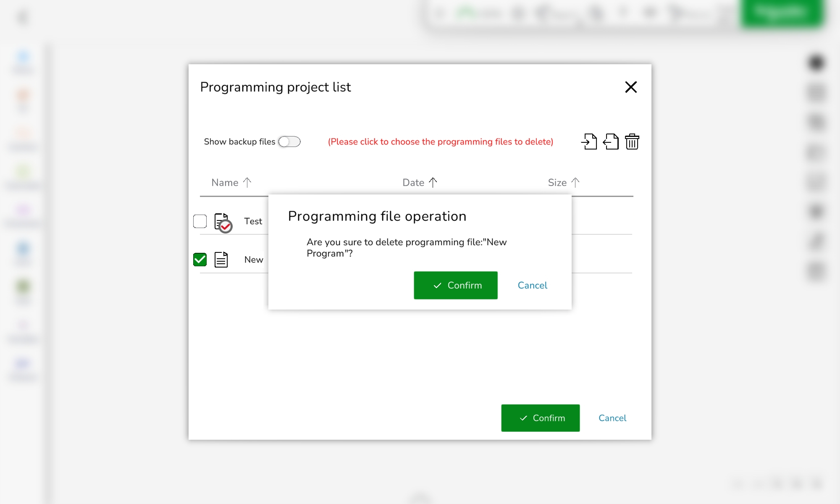Click the trash delete icon
840x504 pixels.
click(632, 142)
